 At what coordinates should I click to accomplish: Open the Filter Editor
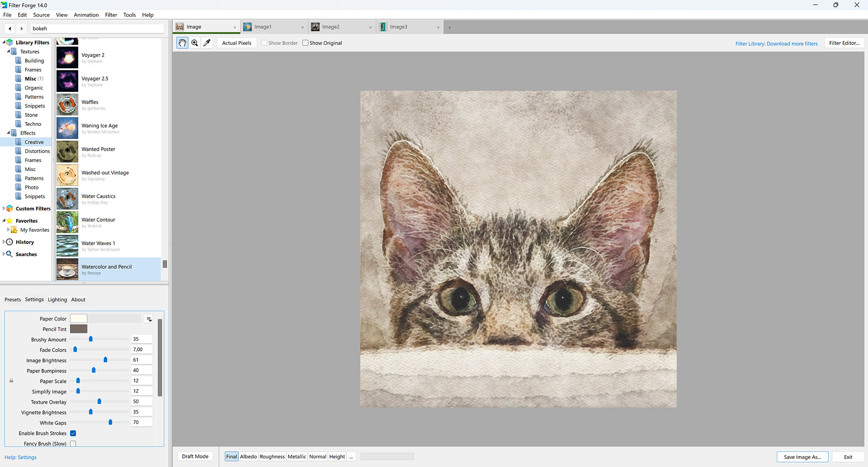coord(844,43)
